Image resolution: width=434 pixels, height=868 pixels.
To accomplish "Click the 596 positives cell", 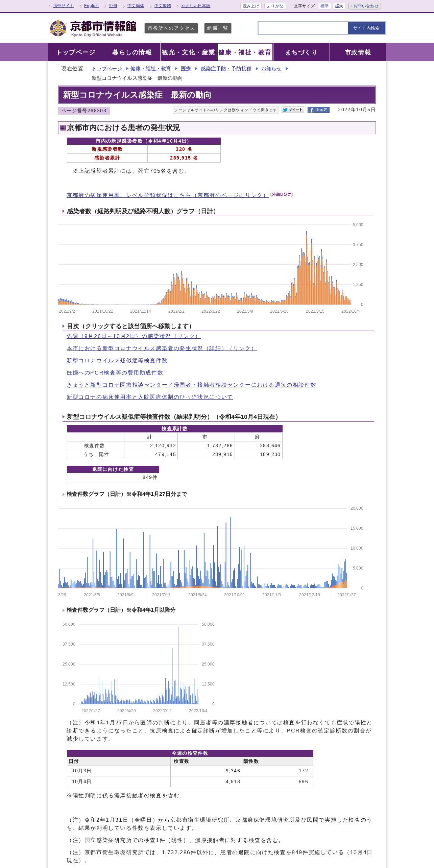I will coord(278,781).
